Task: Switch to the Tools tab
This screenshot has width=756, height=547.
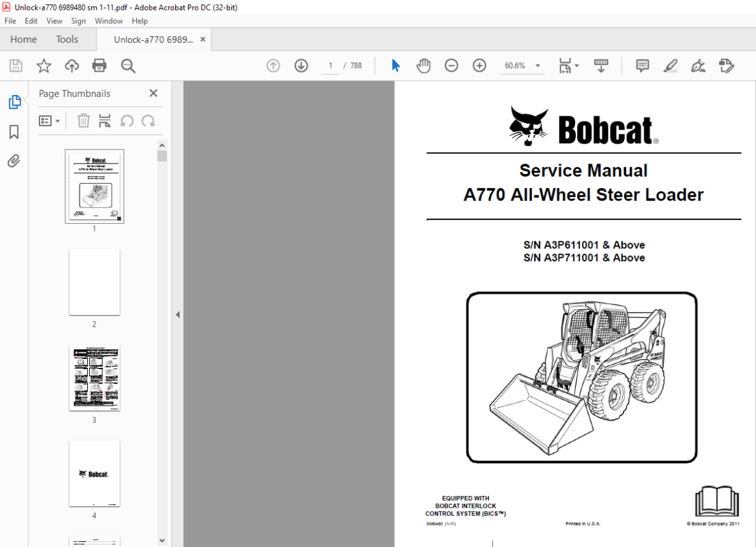Action: (x=67, y=39)
